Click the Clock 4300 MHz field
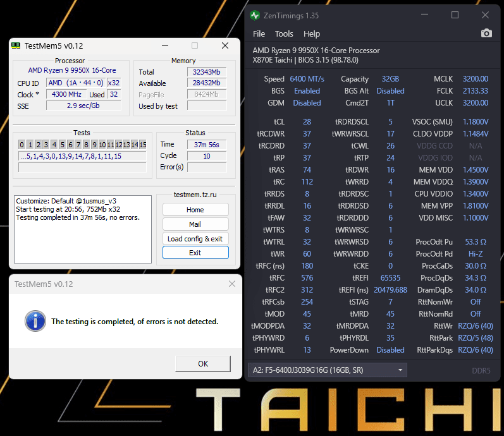Viewport: 504px width, 436px height. (66, 94)
